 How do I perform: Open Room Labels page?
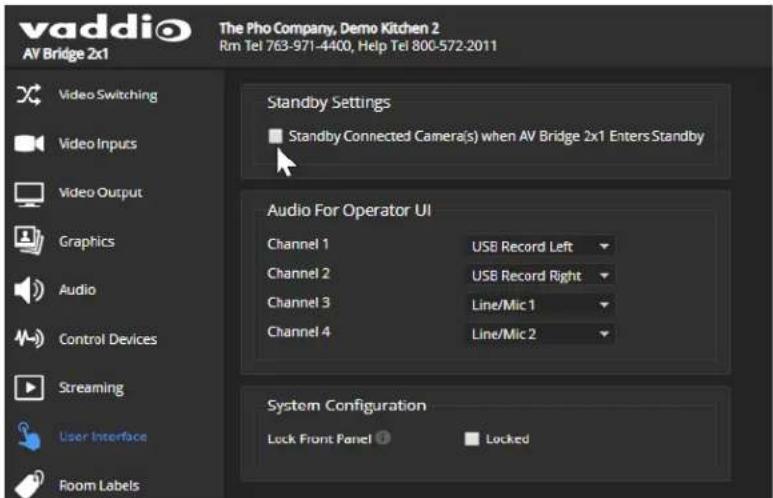pyautogui.click(x=99, y=486)
